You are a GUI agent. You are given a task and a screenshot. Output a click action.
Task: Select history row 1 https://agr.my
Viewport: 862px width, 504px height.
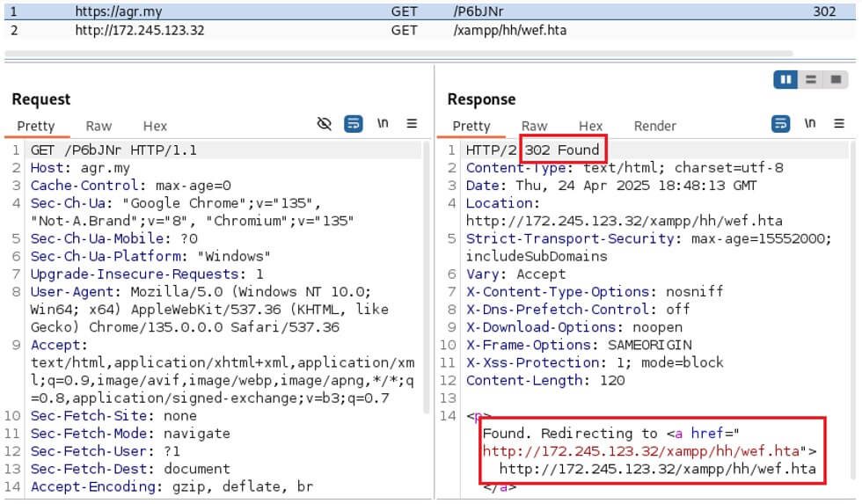[x=430, y=11]
